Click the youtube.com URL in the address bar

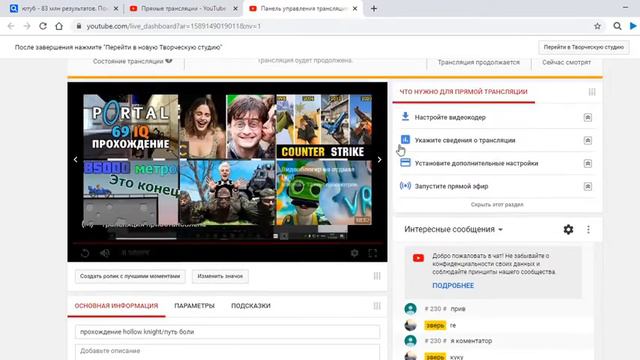173,26
